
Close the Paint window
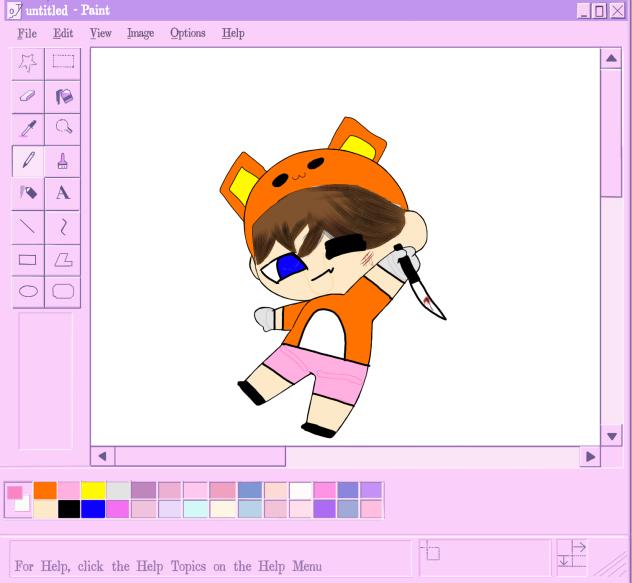617,11
